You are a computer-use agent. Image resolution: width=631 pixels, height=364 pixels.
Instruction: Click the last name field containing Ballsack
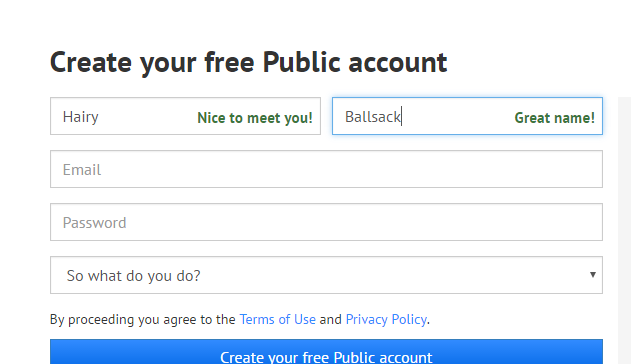[467, 116]
